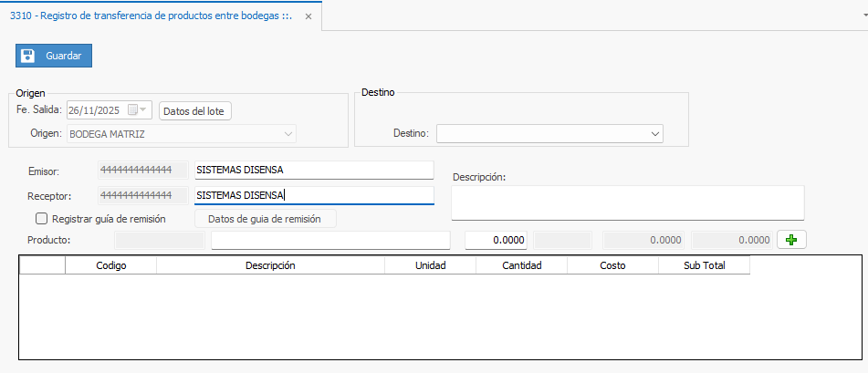Click the product quantity 0.0000 field
This screenshot has height=373, width=868.
pyautogui.click(x=497, y=240)
